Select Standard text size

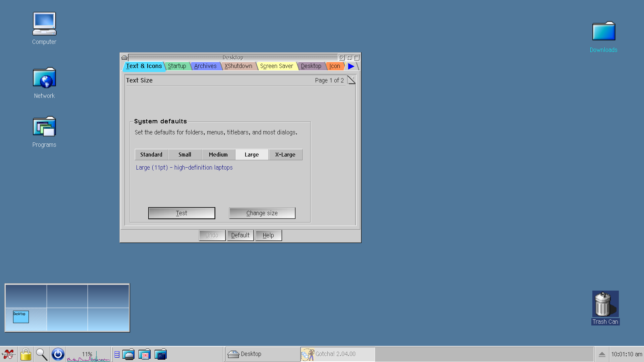pyautogui.click(x=151, y=155)
